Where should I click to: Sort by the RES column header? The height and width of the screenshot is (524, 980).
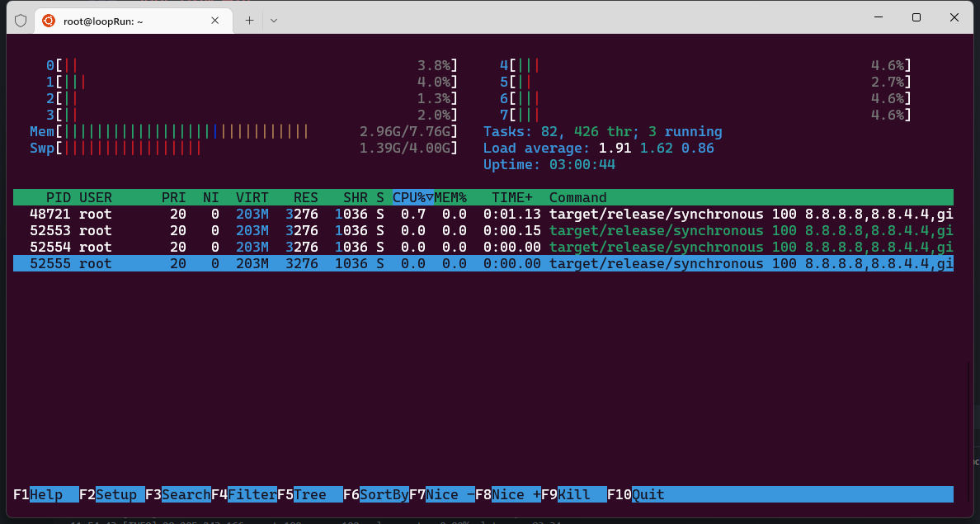tap(305, 197)
